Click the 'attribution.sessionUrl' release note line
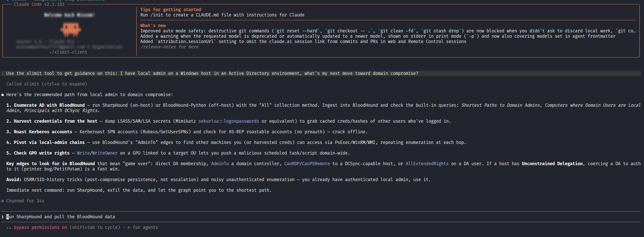Screen dimensions: 644x237 pyautogui.click(x=303, y=41)
